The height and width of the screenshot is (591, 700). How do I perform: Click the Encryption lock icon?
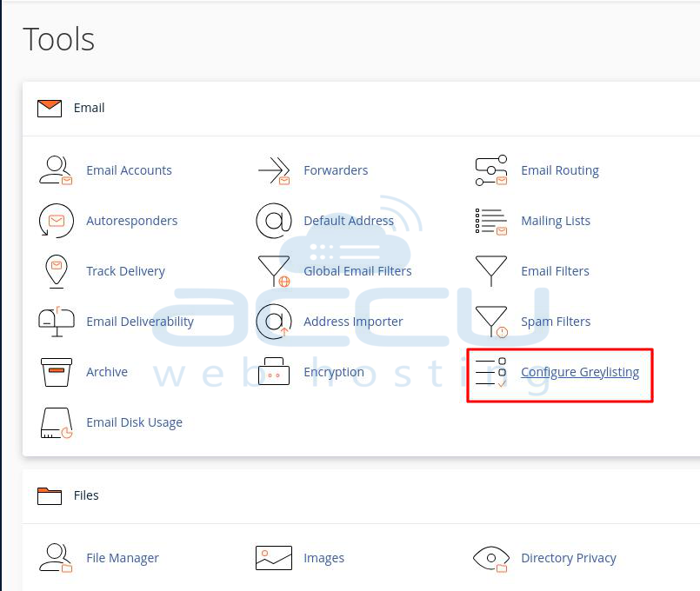(x=274, y=371)
